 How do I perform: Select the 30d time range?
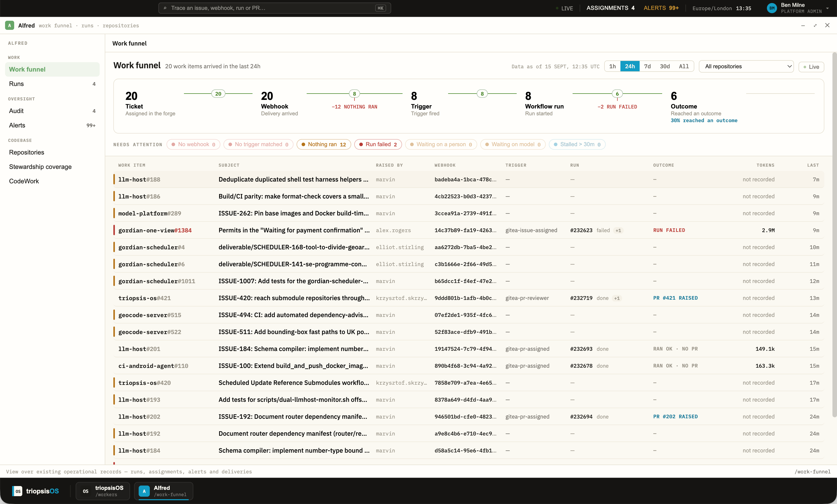tap(665, 67)
